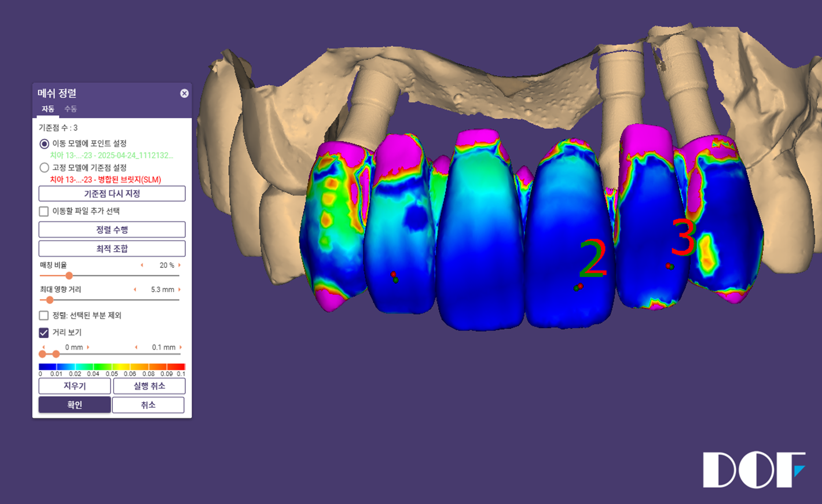Switch to the 수동 tab

[x=70, y=109]
